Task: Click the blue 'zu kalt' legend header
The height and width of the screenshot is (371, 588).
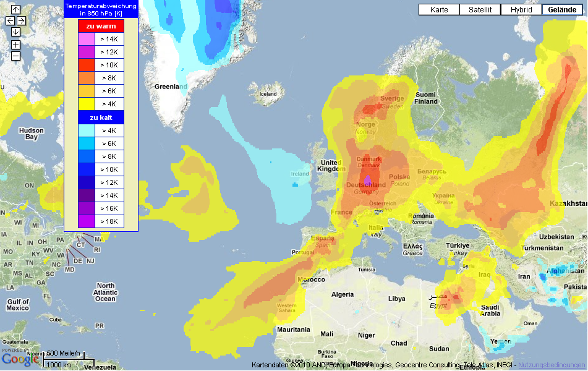Action: pyautogui.click(x=101, y=117)
